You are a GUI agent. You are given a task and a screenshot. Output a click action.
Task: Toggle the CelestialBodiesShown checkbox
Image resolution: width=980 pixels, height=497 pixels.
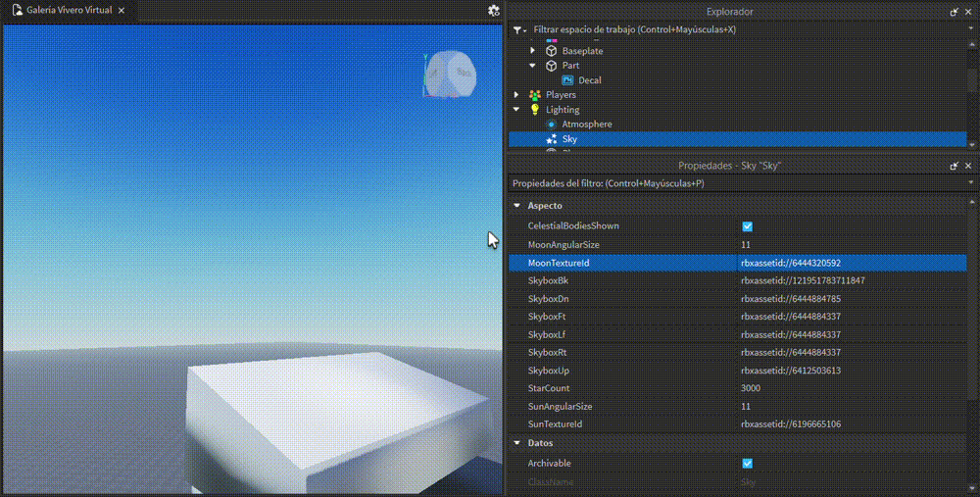pyautogui.click(x=748, y=226)
